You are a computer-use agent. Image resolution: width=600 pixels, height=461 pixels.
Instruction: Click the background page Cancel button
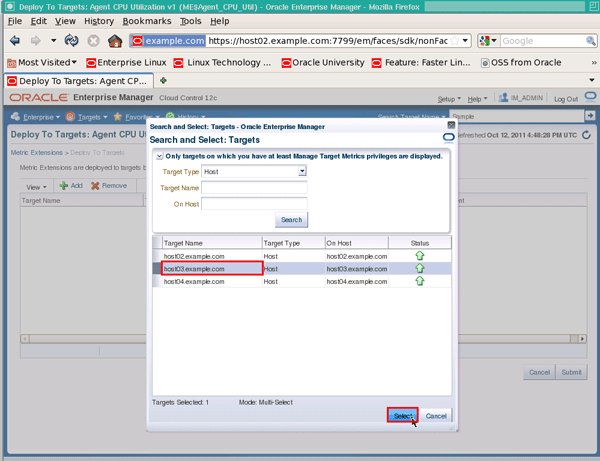(x=539, y=372)
